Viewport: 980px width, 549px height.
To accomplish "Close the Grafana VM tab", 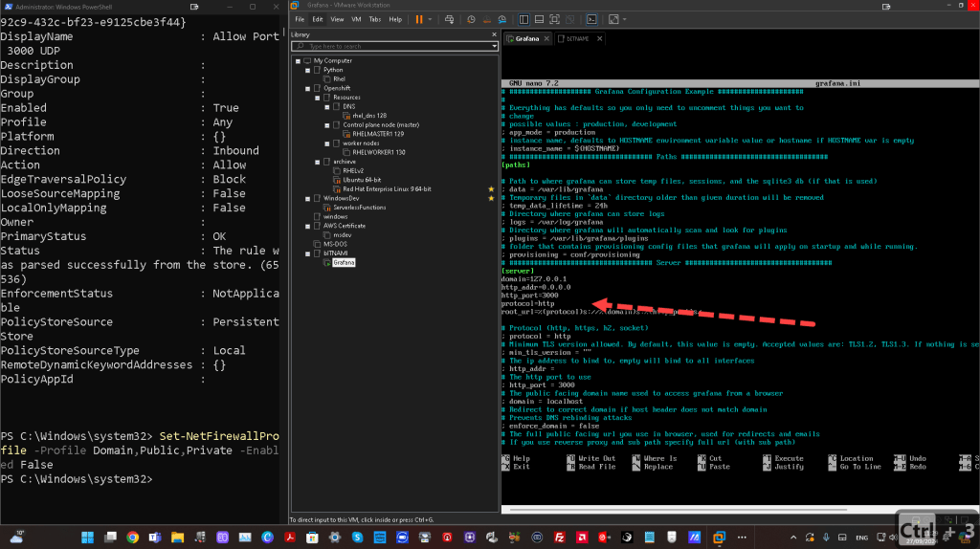I will tap(546, 38).
